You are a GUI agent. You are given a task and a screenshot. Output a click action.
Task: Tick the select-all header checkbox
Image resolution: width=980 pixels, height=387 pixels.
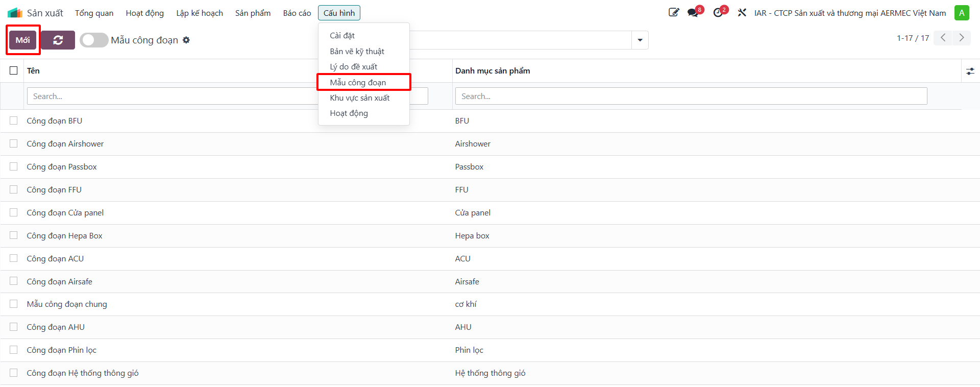pos(14,70)
